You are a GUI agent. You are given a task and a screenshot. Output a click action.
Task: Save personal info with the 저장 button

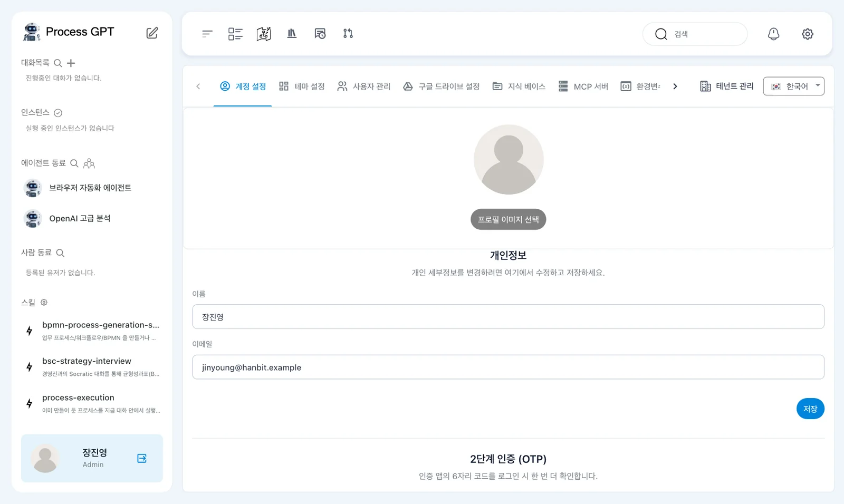tap(810, 409)
